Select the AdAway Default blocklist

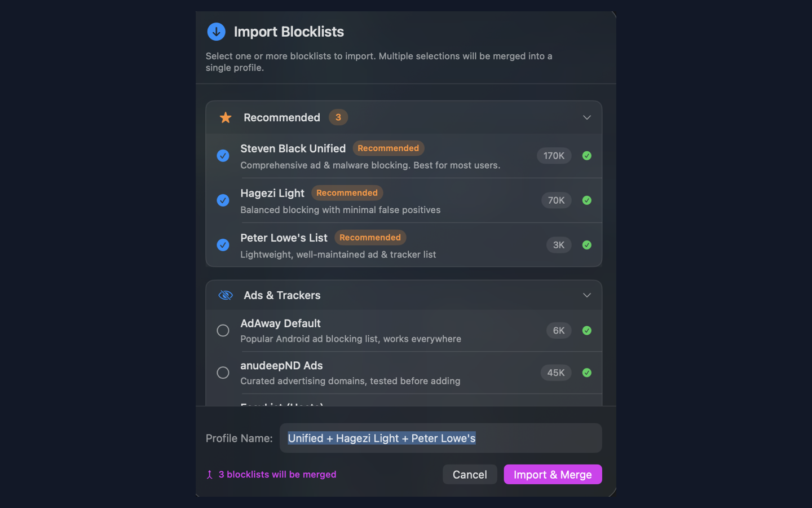pyautogui.click(x=223, y=331)
